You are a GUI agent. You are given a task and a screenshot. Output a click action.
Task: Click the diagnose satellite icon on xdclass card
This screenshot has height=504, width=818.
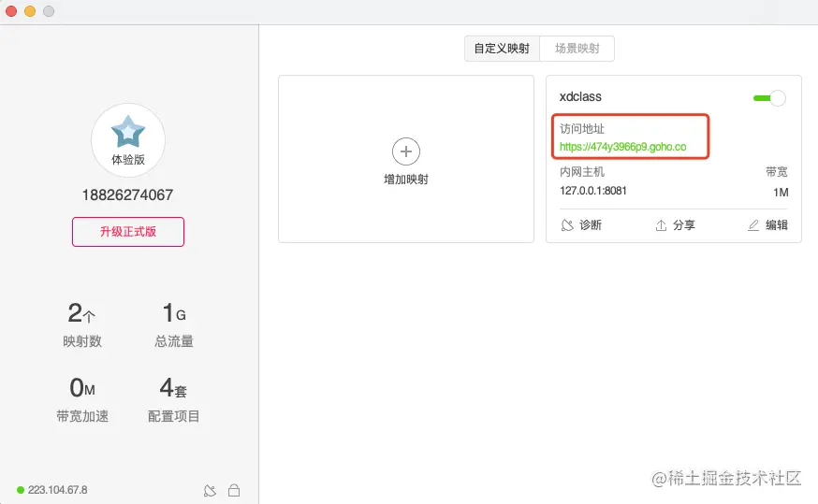pyautogui.click(x=566, y=225)
